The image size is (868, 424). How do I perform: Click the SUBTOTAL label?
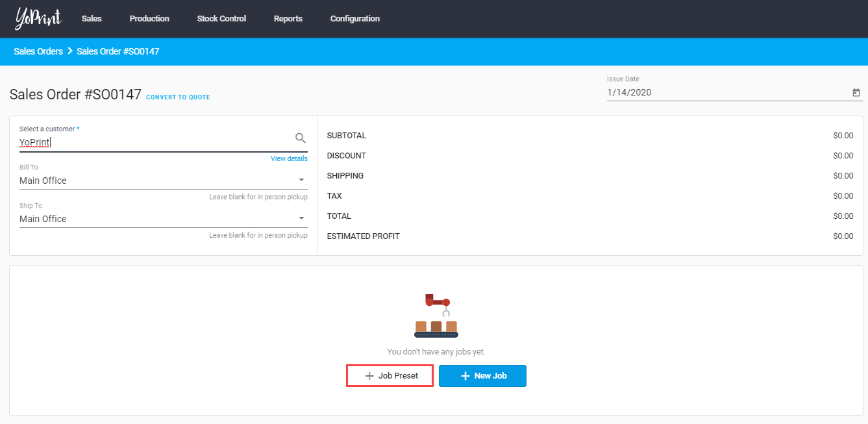pos(347,136)
